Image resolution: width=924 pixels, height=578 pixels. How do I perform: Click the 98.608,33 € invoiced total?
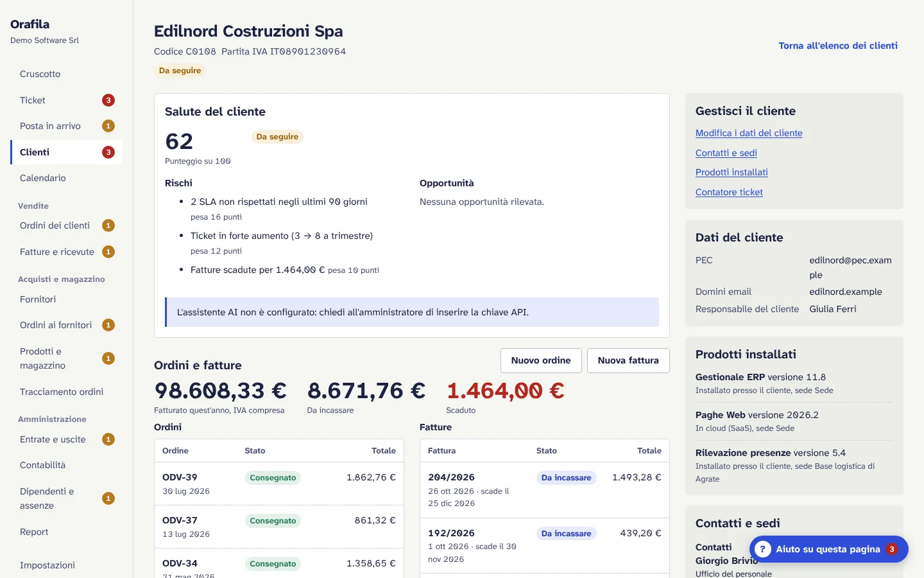221,390
